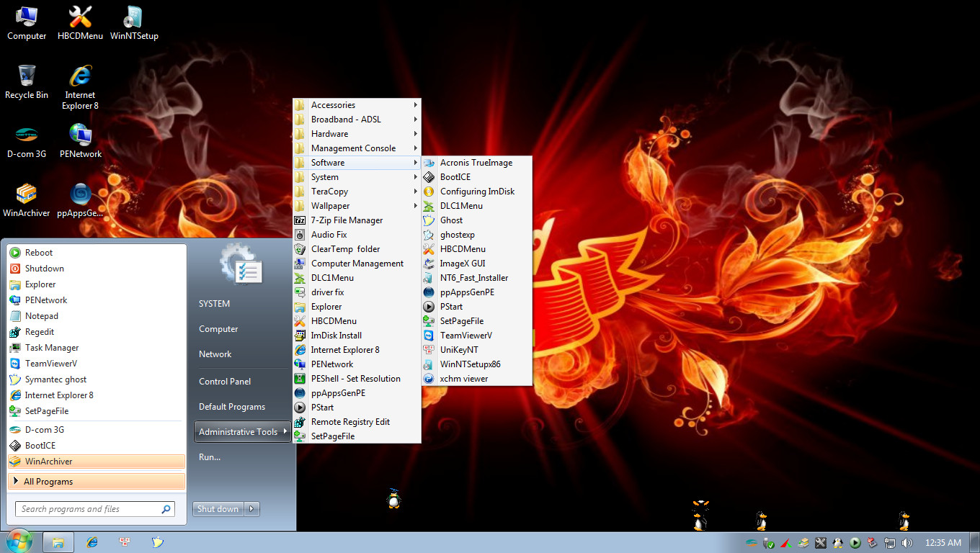
Task: Click the penguin icon in the system tray
Action: point(838,543)
